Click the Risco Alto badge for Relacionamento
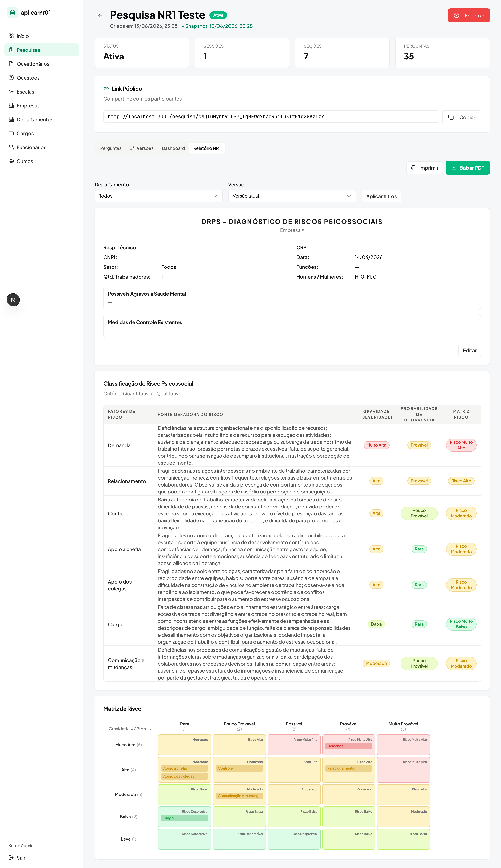 coord(461,481)
